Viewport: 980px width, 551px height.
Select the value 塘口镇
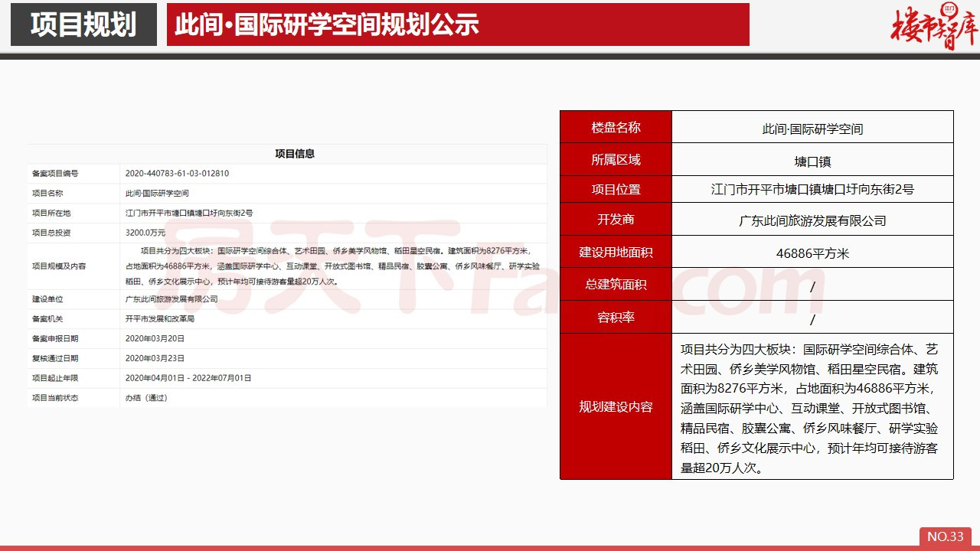tap(812, 161)
